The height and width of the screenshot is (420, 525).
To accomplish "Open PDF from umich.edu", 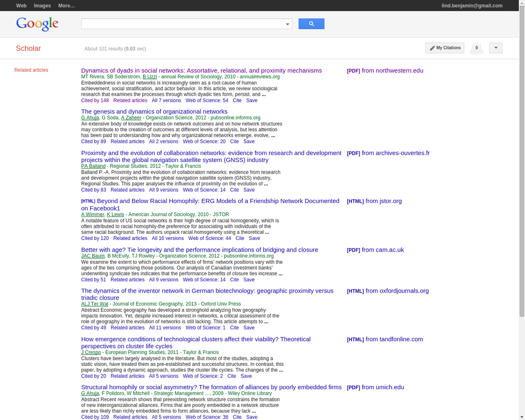I will pos(375,387).
